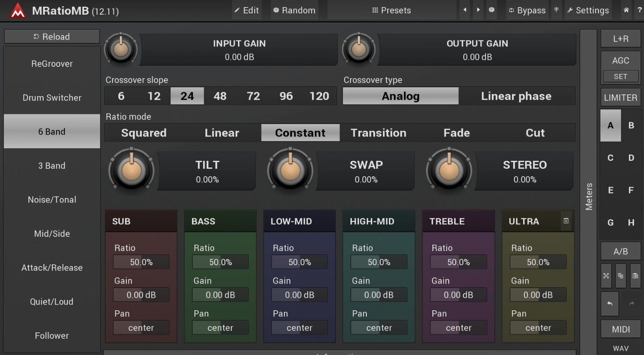Toggle the AGC automatic gain control
Screen dimensions: 644x355
pyautogui.click(x=621, y=61)
